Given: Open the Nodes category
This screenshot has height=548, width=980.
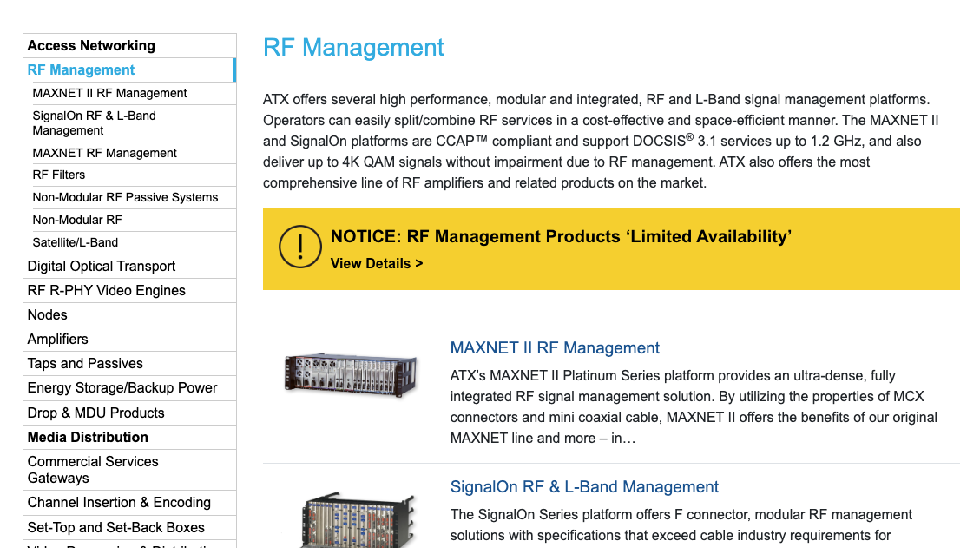Looking at the screenshot, I should point(47,315).
